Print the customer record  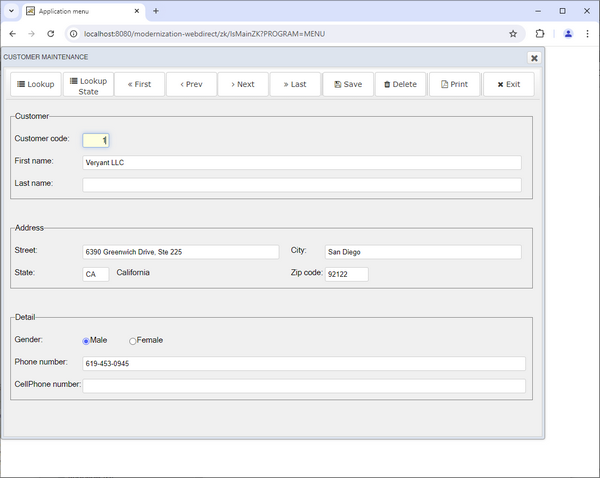click(454, 84)
